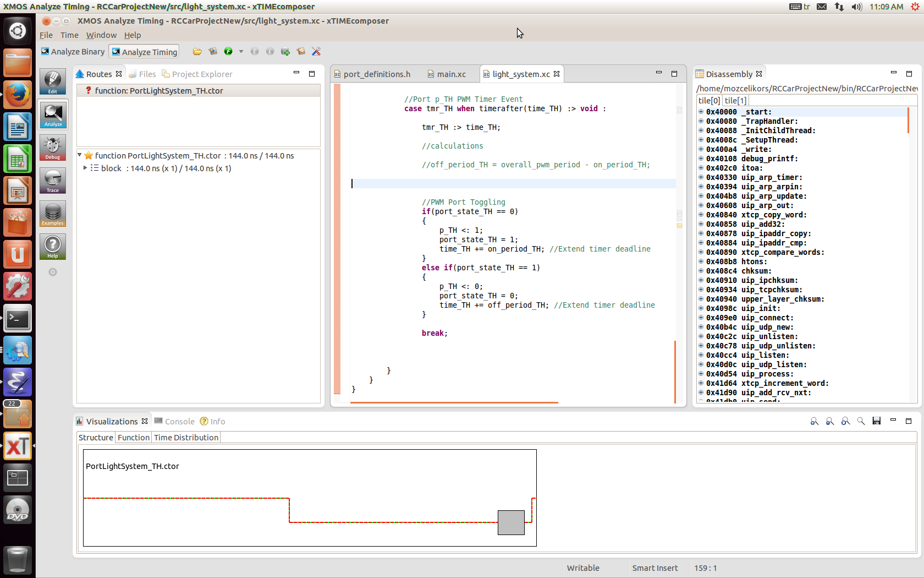Select the function: PortLightSystem_TH.ctor route entry
This screenshot has width=924, height=578.
click(x=198, y=91)
